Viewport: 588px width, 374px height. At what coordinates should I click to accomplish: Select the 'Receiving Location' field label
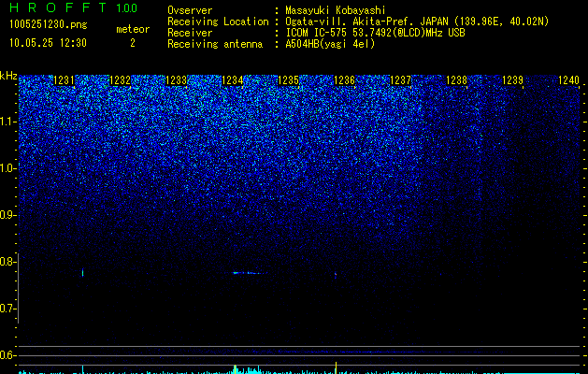[x=218, y=22]
